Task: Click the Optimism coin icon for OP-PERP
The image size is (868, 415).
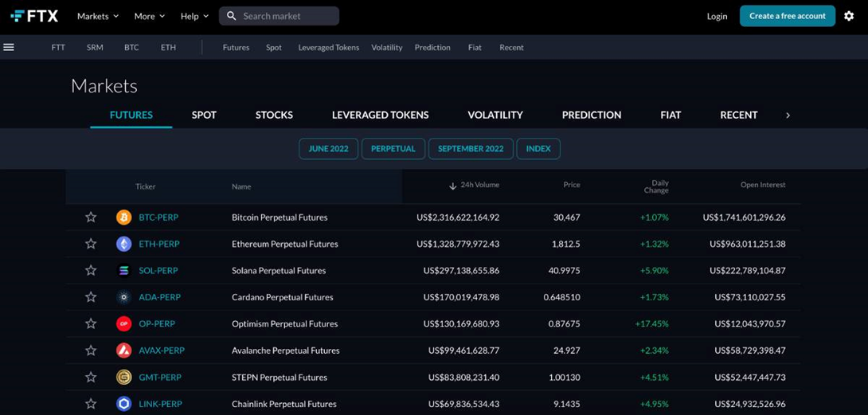Action: (x=124, y=323)
